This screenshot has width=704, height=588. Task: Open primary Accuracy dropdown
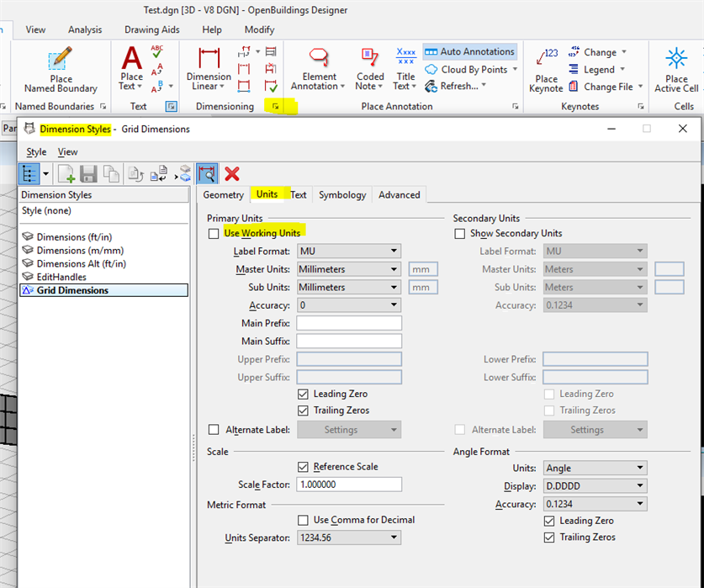[349, 305]
